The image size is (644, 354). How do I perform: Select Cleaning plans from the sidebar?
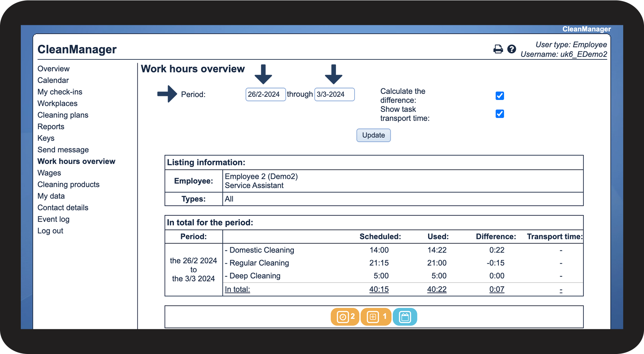(63, 115)
